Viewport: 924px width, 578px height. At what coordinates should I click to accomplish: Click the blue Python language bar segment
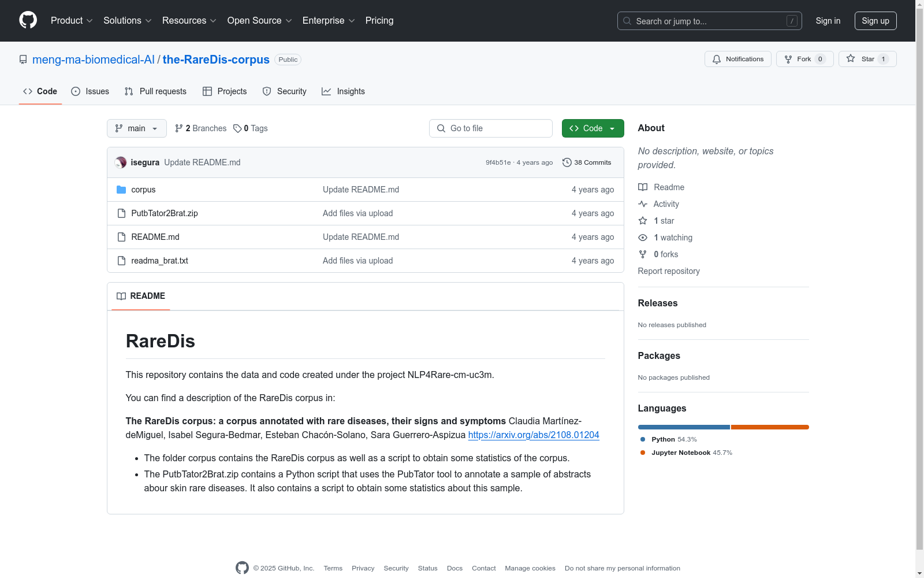coord(684,427)
